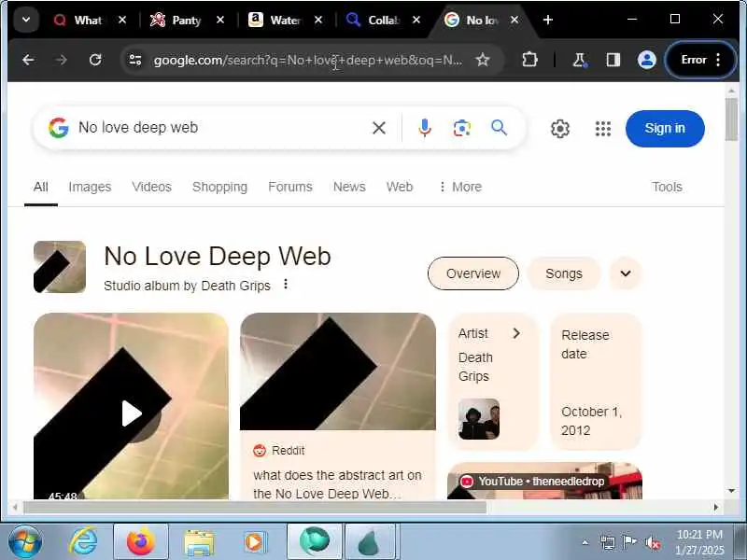Click the Death Grips artist photo
Screen dimensions: 747x560
coord(479,419)
